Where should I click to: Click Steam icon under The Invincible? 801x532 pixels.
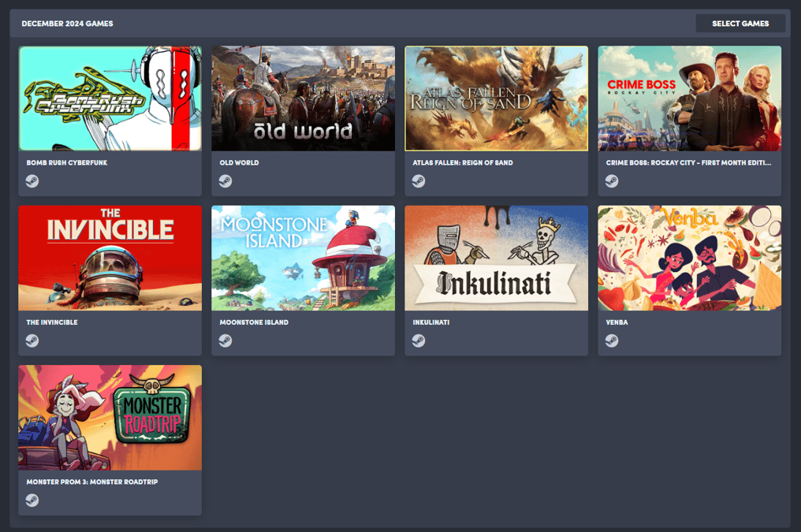click(32, 340)
